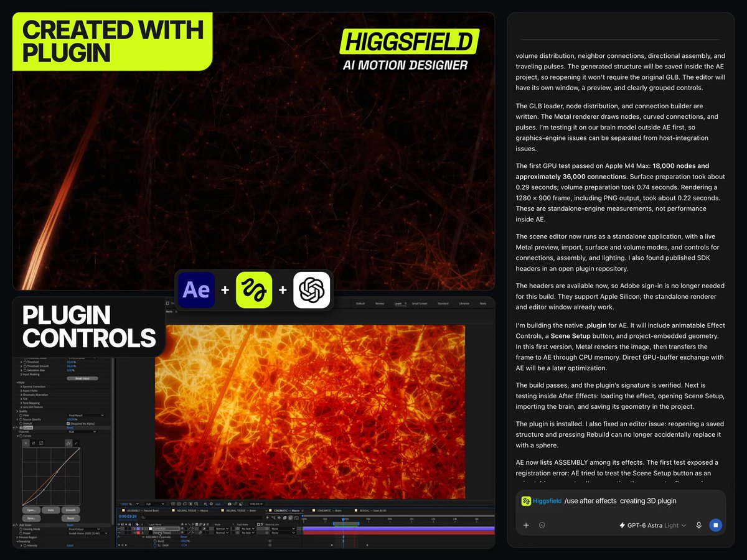Toggle the Threshold stopwatch
This screenshot has height=560, width=747.
(x=25, y=362)
